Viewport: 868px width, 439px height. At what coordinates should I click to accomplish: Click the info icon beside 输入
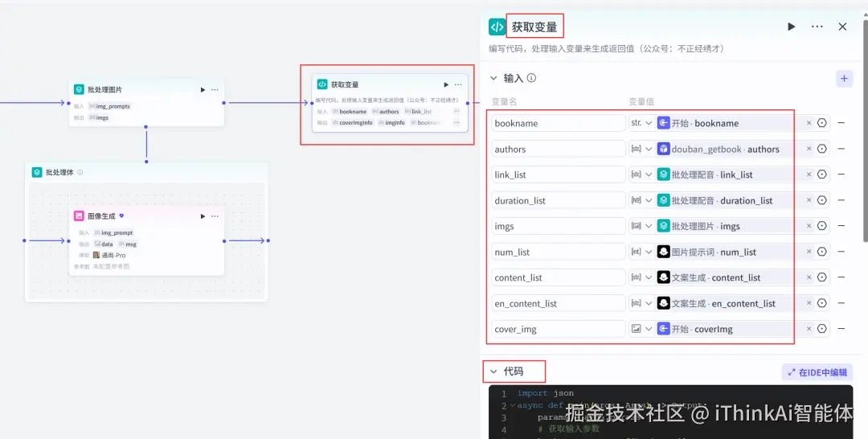(x=531, y=78)
